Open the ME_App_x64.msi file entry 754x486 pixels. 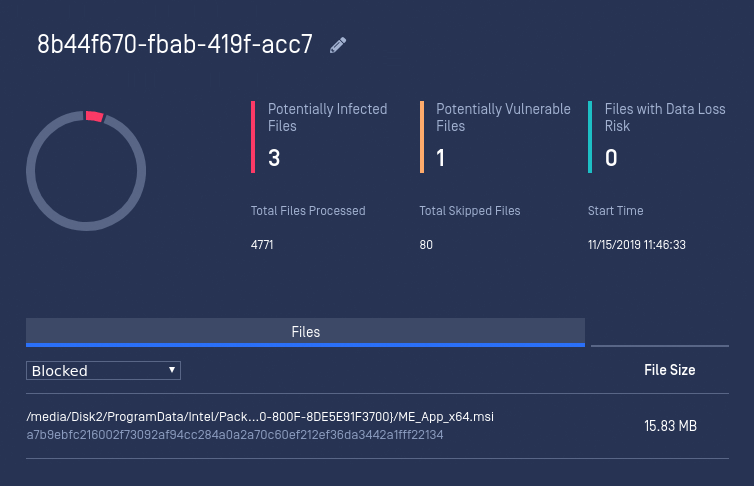pyautogui.click(x=260, y=417)
